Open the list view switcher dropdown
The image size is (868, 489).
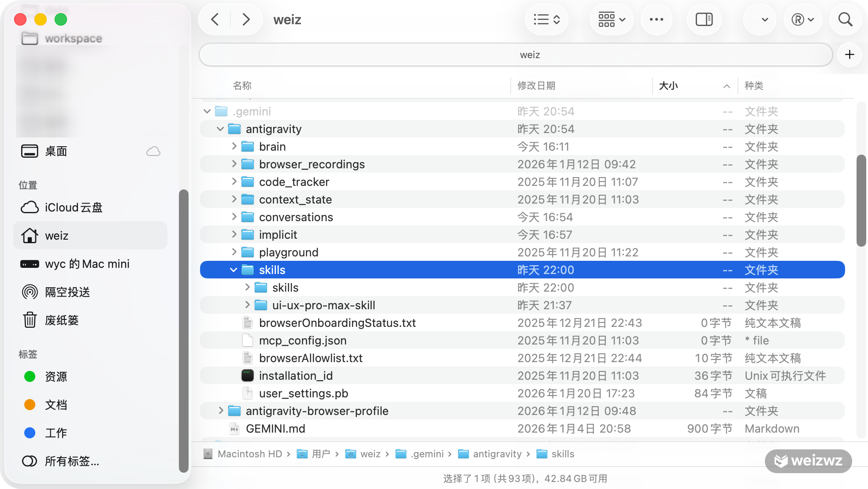[546, 19]
